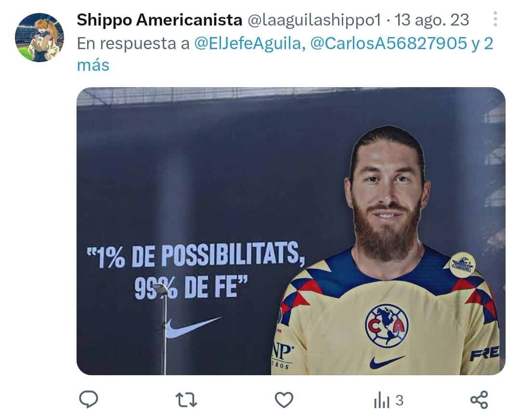Click the views count number 3
Viewport: 520px width, 420px height.
(399, 400)
